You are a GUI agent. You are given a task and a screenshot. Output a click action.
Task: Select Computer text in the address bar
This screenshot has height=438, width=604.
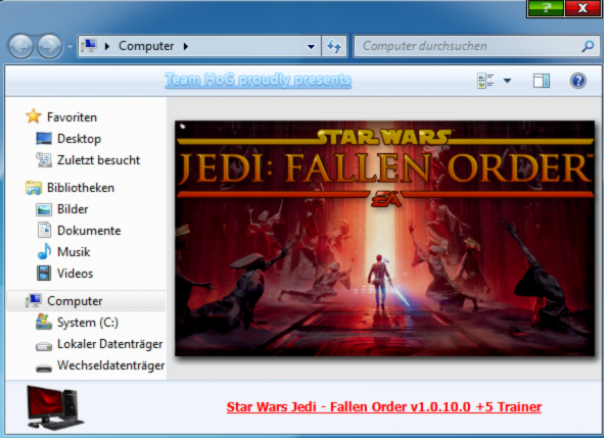tap(146, 46)
